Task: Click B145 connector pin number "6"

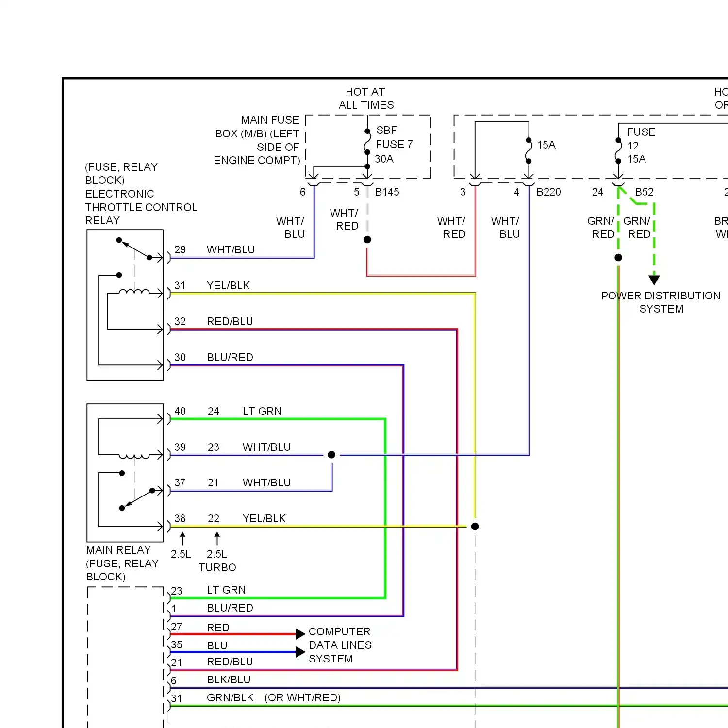Action: (303, 192)
